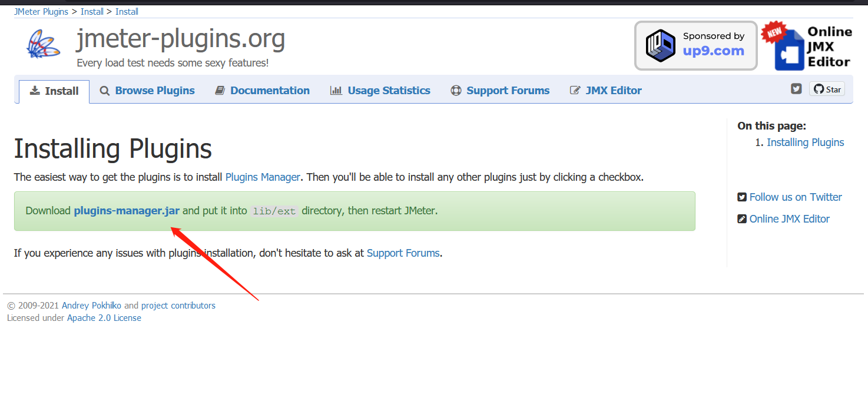Open the up9.com sponsor banner
This screenshot has height=411, width=868.
click(695, 46)
